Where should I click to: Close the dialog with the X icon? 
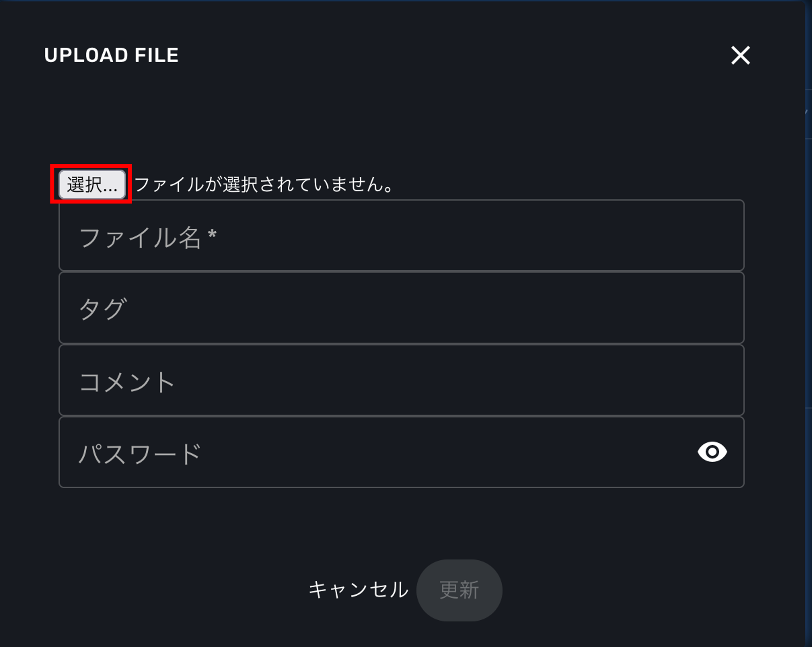(x=740, y=56)
